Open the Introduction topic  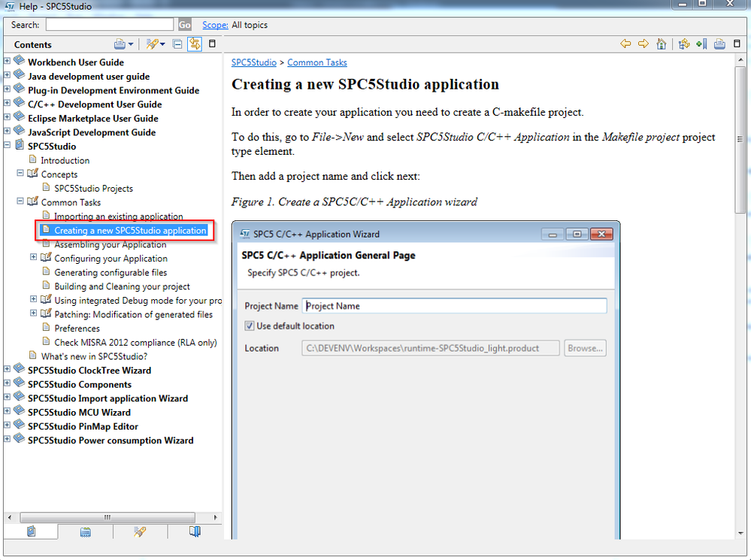(x=65, y=160)
